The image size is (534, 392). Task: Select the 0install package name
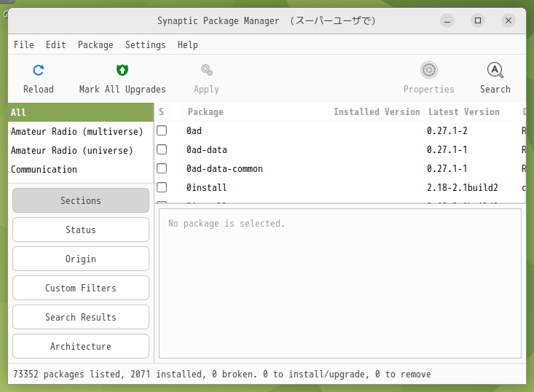pyautogui.click(x=206, y=188)
